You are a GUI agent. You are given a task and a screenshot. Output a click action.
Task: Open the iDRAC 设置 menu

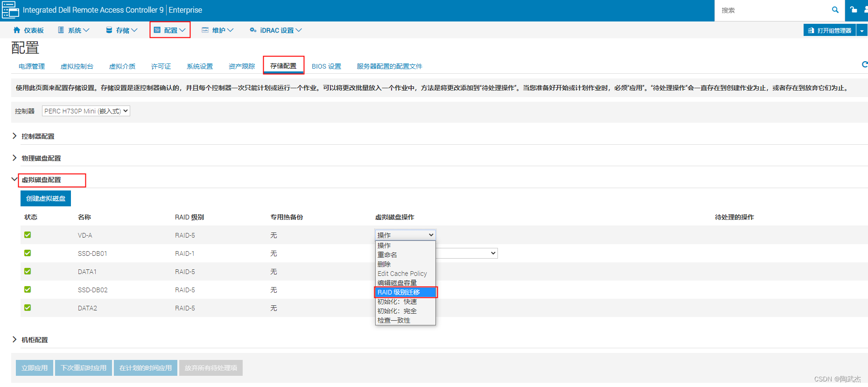[276, 30]
